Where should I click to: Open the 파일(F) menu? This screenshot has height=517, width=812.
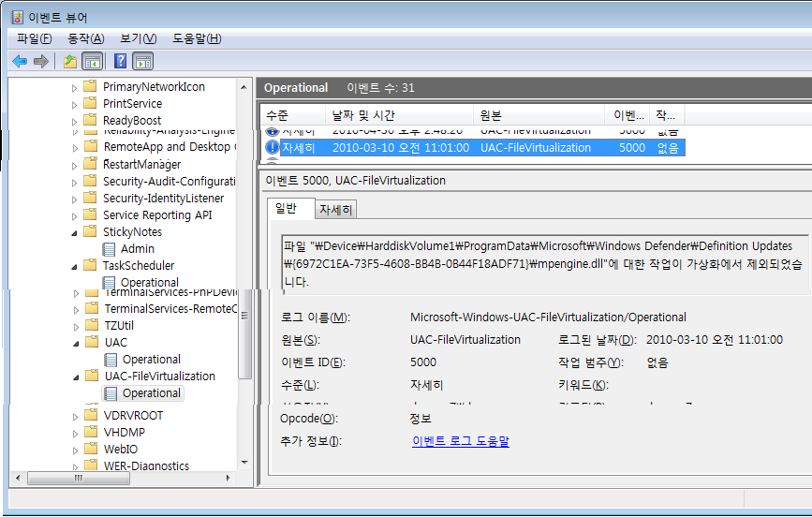(34, 38)
